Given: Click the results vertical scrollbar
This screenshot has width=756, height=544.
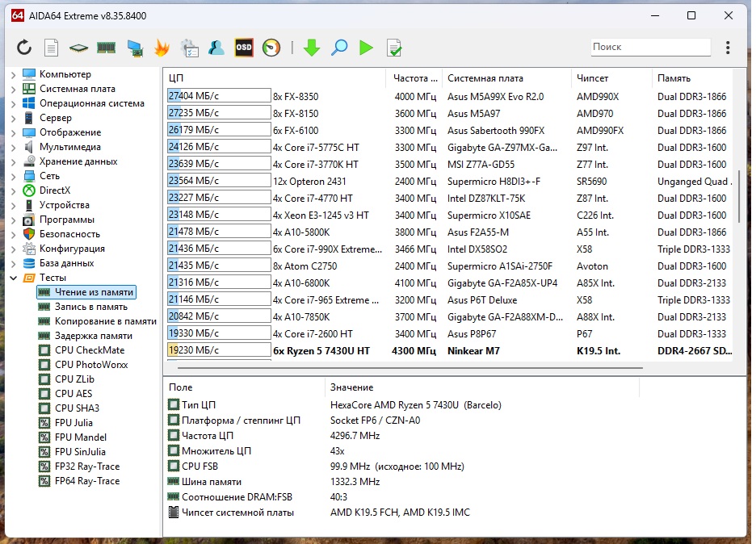Looking at the screenshot, I should 739,195.
